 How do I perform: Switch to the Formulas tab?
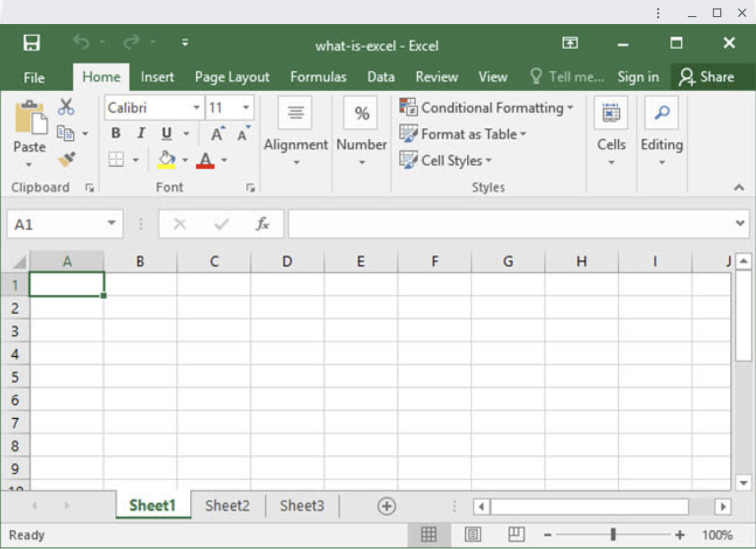(318, 77)
